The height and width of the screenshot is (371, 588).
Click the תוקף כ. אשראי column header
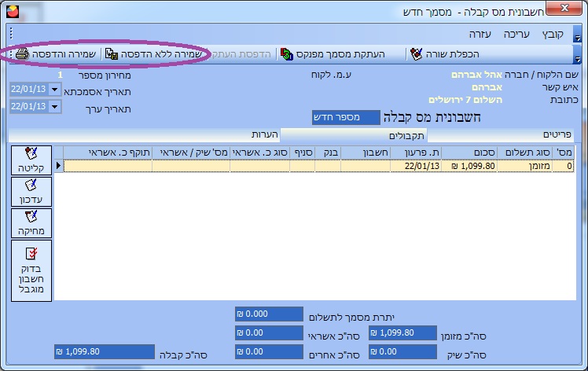click(x=108, y=152)
